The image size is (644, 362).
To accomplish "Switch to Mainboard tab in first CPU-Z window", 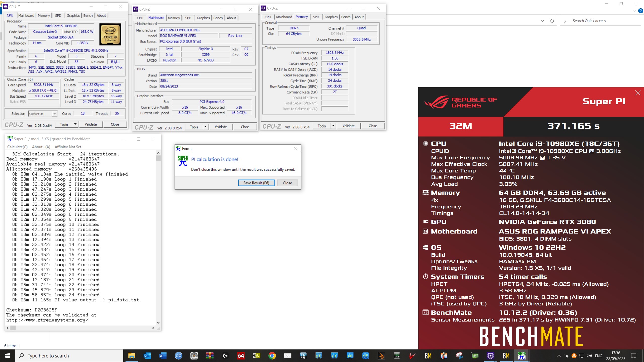I will click(x=26, y=15).
